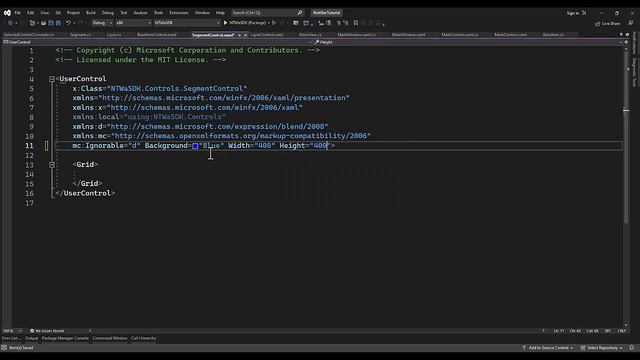This screenshot has width=640, height=360.
Task: Switch to the BaseItem.cs tab
Action: click(553, 35)
